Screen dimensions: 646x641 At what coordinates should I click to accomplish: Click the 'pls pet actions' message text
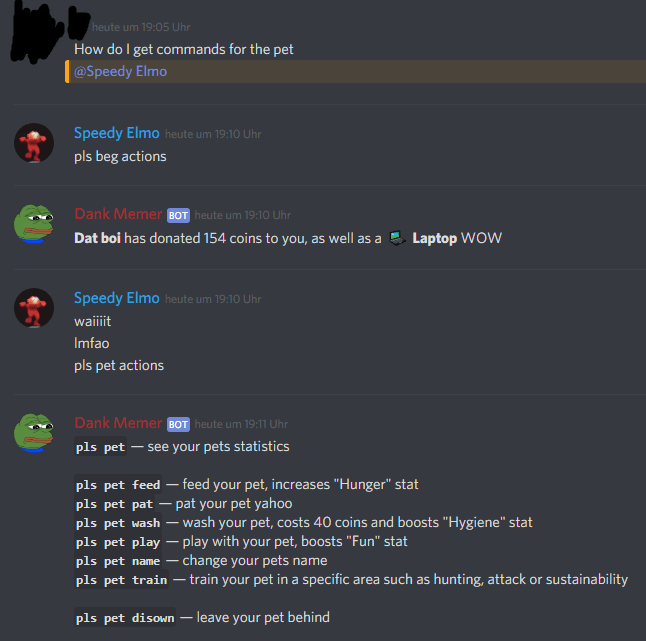(119, 365)
